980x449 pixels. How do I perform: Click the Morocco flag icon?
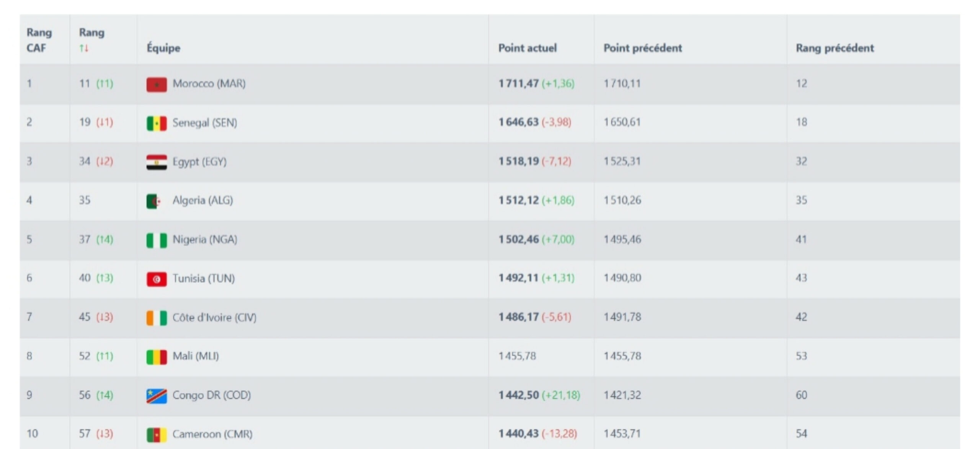click(x=157, y=85)
